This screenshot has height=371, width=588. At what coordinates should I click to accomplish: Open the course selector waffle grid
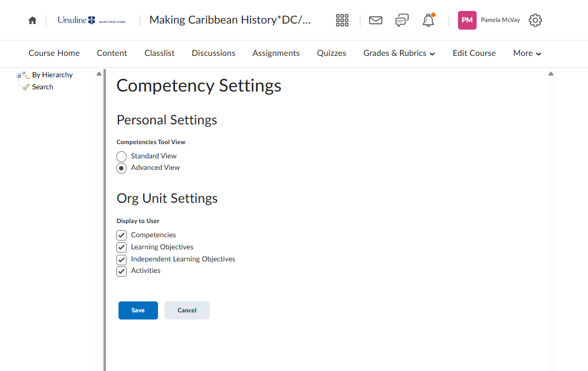tap(342, 20)
